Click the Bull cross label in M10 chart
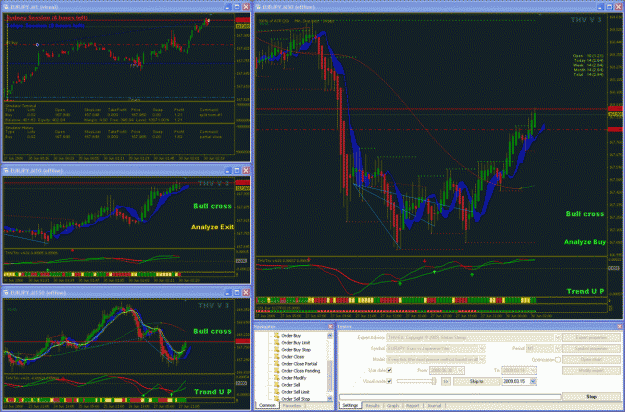Viewport: 625px width, 412px height. click(x=212, y=206)
